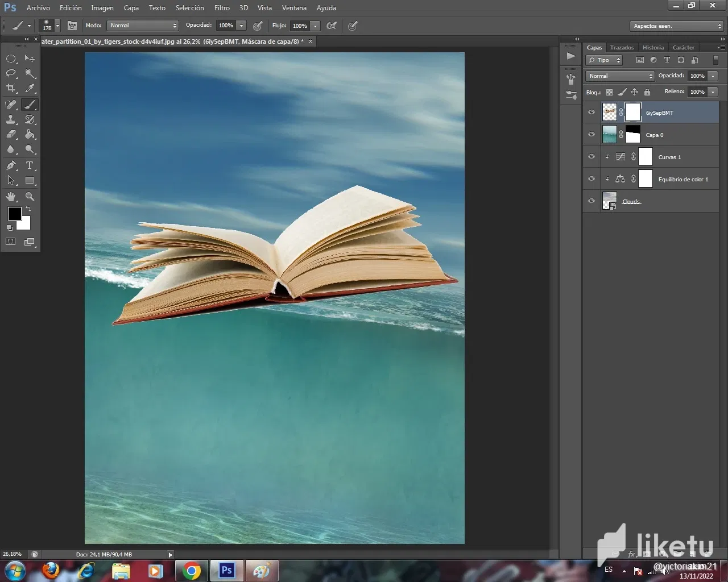Select the Rectangle shape tool
Screen dimensions: 728x582
coord(30,181)
